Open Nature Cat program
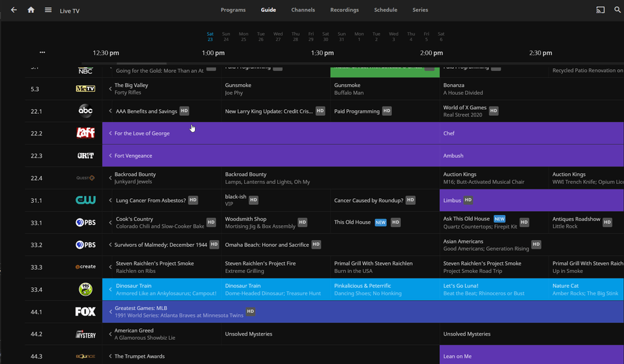The image size is (624, 364). tap(587, 289)
